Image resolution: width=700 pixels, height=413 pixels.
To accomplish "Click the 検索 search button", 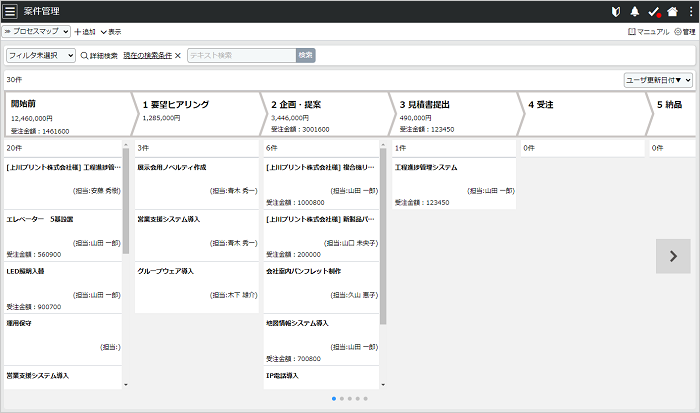I will click(x=305, y=55).
